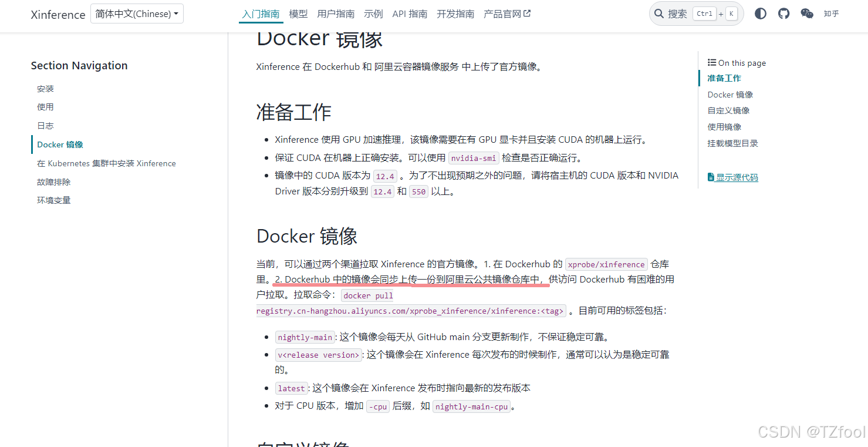Viewport: 868px width, 447px height.
Task: Jump to 自定义镜像 in On this page
Action: click(728, 110)
